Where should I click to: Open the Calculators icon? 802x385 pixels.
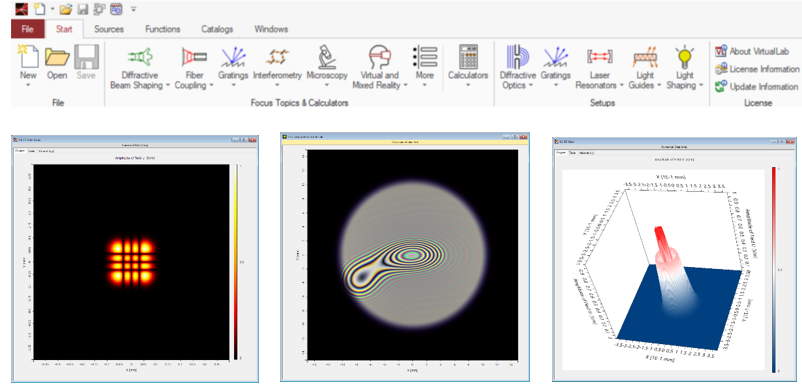[x=468, y=57]
